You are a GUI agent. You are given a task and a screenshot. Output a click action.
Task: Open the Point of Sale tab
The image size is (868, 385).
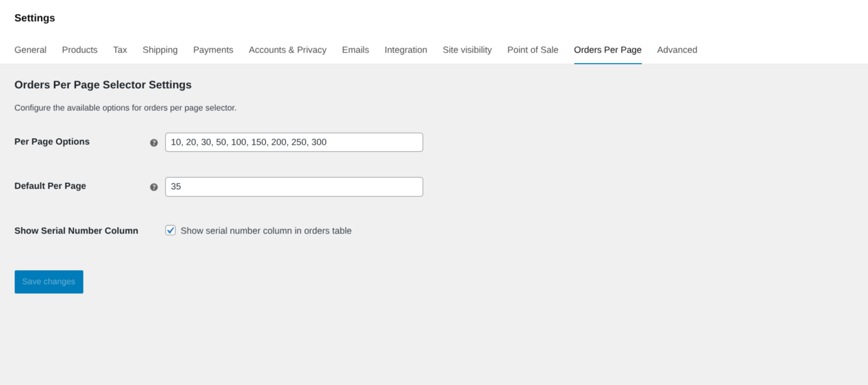[533, 50]
